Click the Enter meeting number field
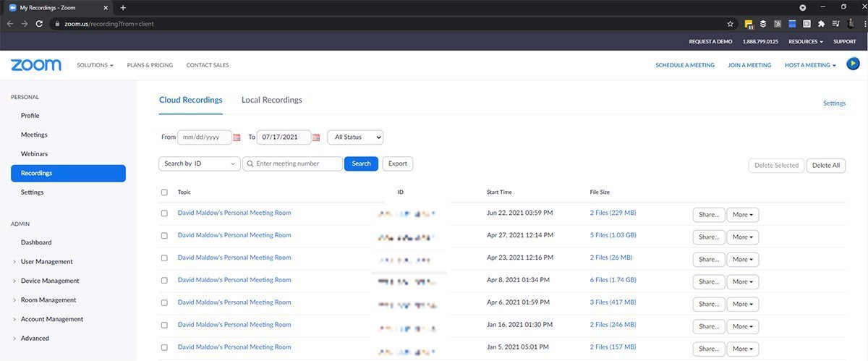The height and width of the screenshot is (361, 868). click(x=292, y=163)
